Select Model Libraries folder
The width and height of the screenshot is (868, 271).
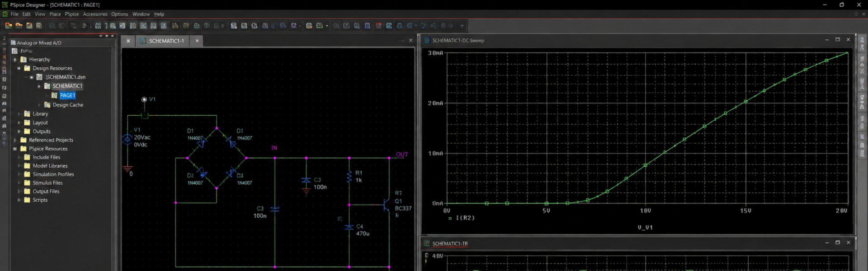tap(50, 166)
